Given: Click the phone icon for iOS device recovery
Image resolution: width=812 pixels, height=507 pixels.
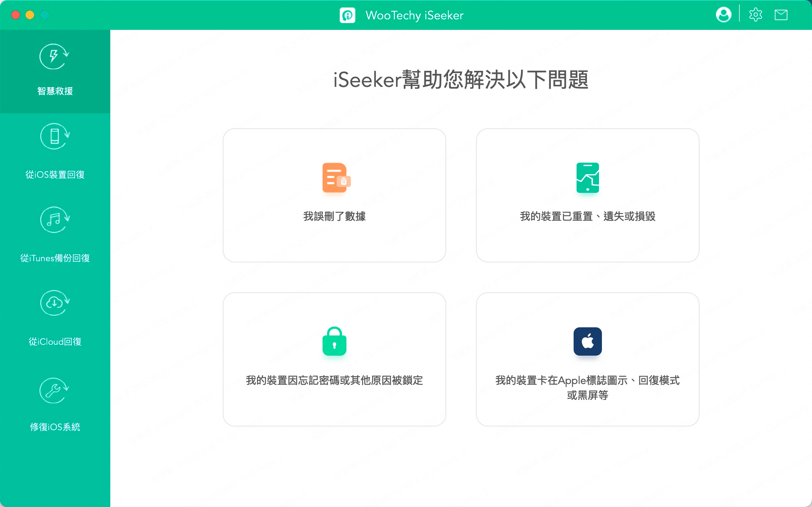Looking at the screenshot, I should pos(55,136).
